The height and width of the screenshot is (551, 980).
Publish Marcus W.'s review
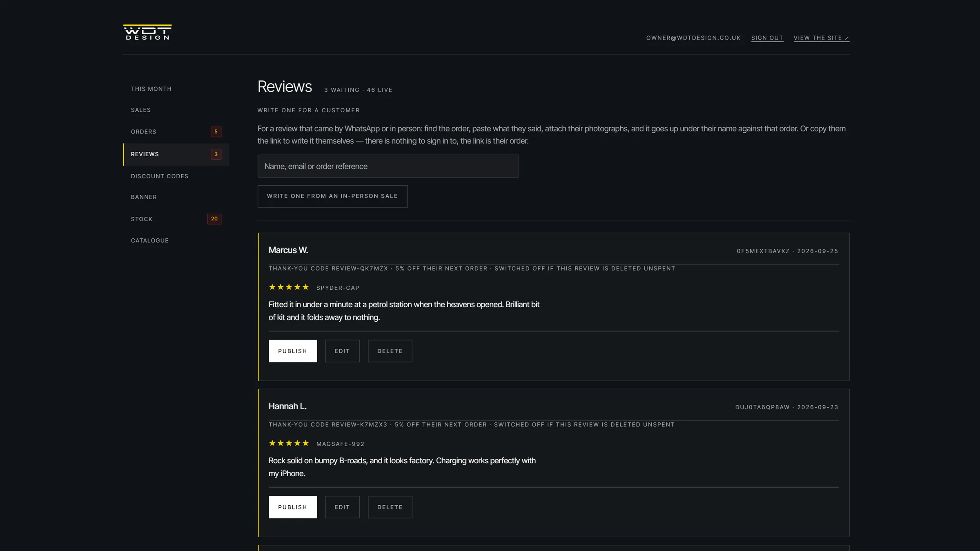click(292, 351)
